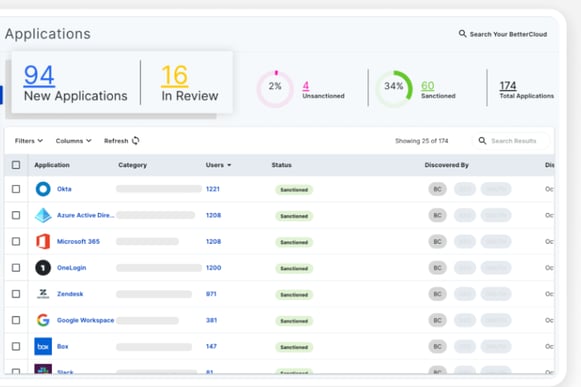581x387 pixels.
Task: Click the Google Workspace G icon
Action: [43, 320]
